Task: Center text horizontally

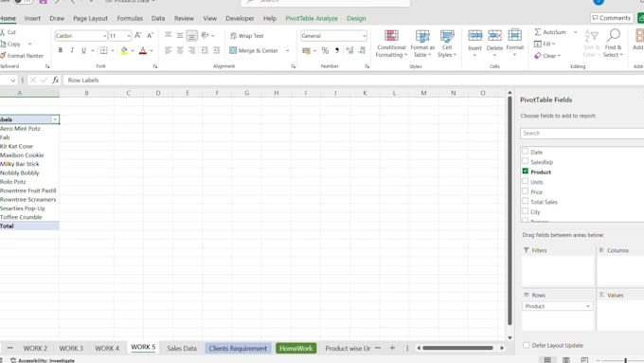Action: click(x=180, y=50)
